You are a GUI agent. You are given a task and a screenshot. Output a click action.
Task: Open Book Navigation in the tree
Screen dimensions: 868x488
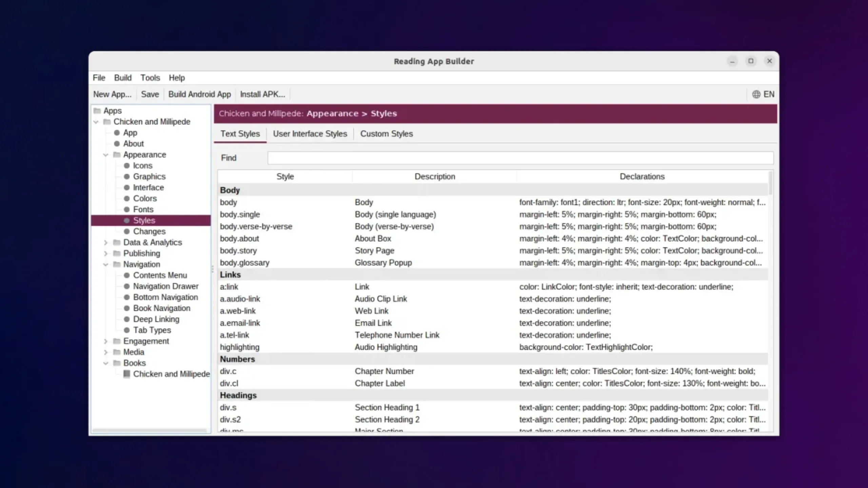coord(162,308)
